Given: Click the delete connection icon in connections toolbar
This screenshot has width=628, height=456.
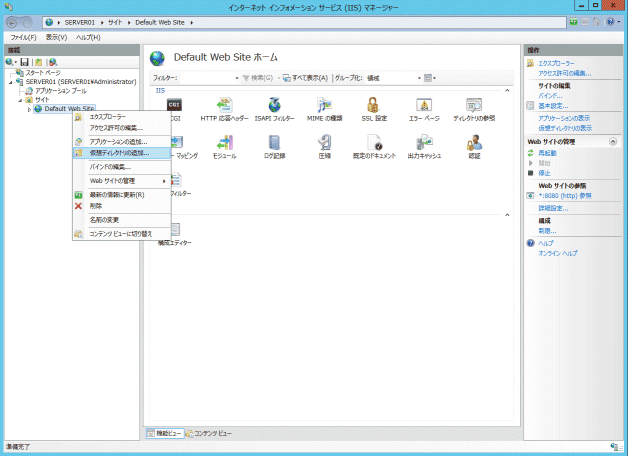Looking at the screenshot, I should click(53, 62).
